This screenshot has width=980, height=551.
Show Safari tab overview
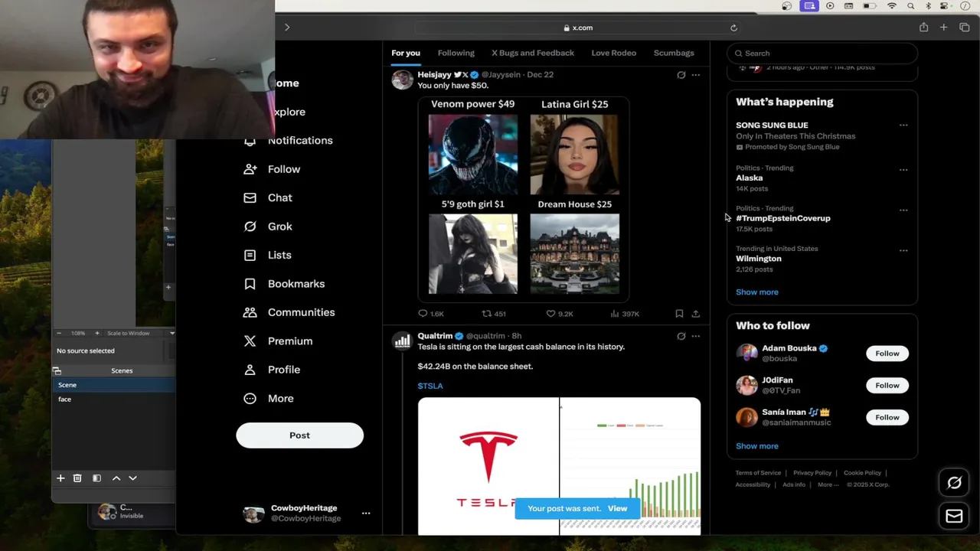pos(964,28)
